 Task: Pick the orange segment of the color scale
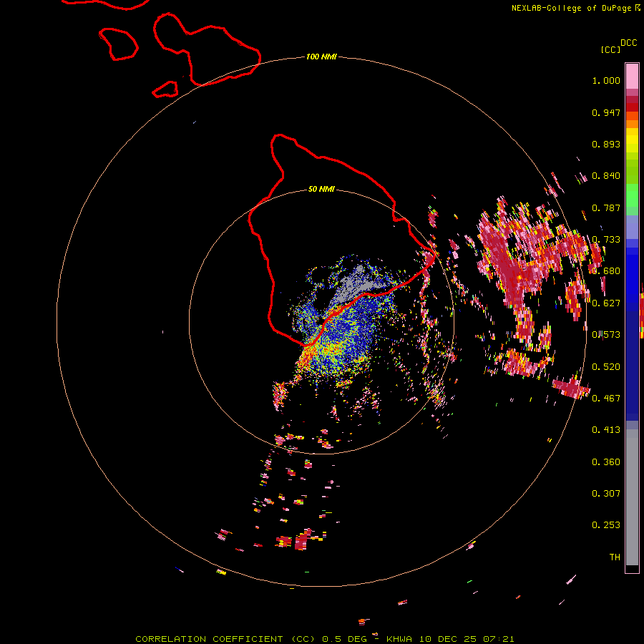point(632,124)
